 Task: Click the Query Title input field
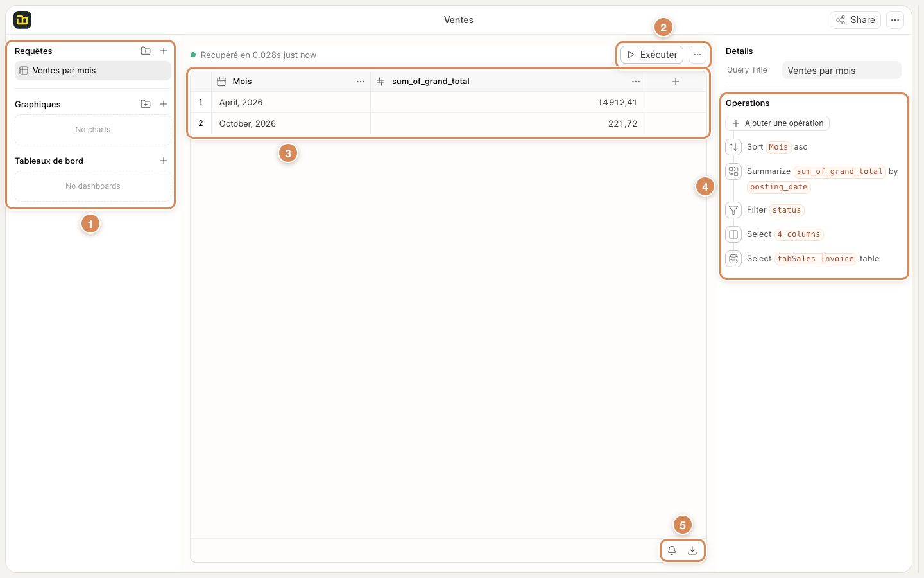pyautogui.click(x=842, y=71)
